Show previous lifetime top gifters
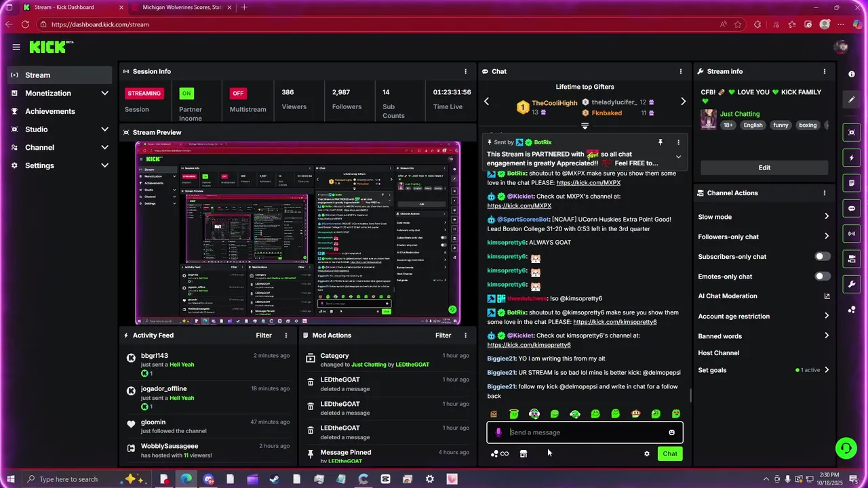Screen dimensions: 868x488 click(486, 102)
